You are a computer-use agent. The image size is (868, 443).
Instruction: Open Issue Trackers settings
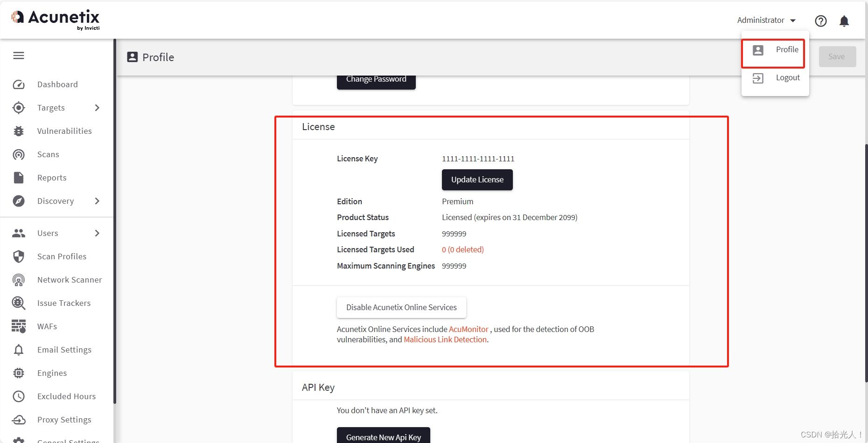coord(64,303)
